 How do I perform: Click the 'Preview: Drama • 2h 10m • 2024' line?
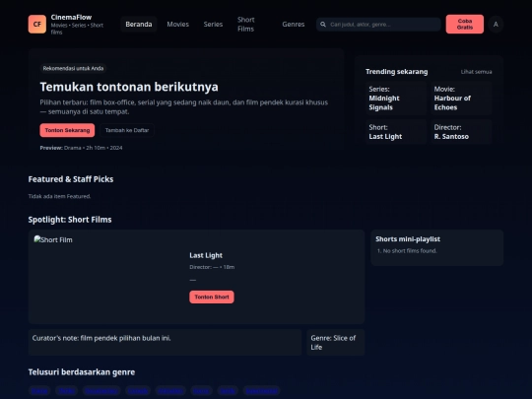(81, 148)
